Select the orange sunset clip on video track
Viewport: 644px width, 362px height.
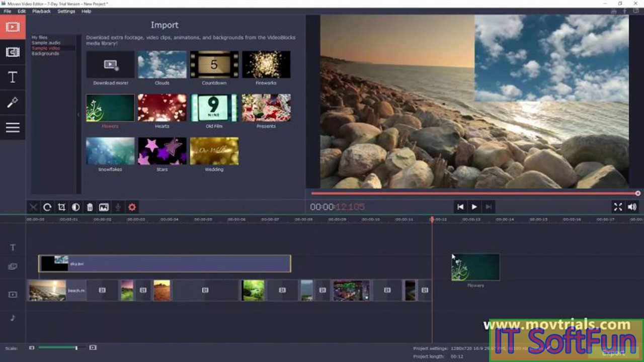click(x=162, y=290)
